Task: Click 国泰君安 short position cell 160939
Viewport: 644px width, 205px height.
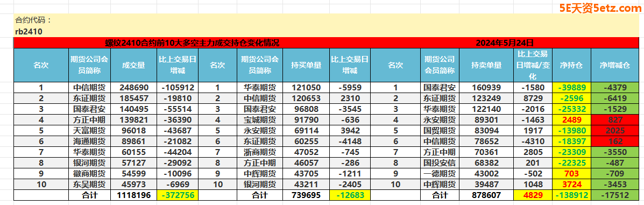Action: pos(486,87)
